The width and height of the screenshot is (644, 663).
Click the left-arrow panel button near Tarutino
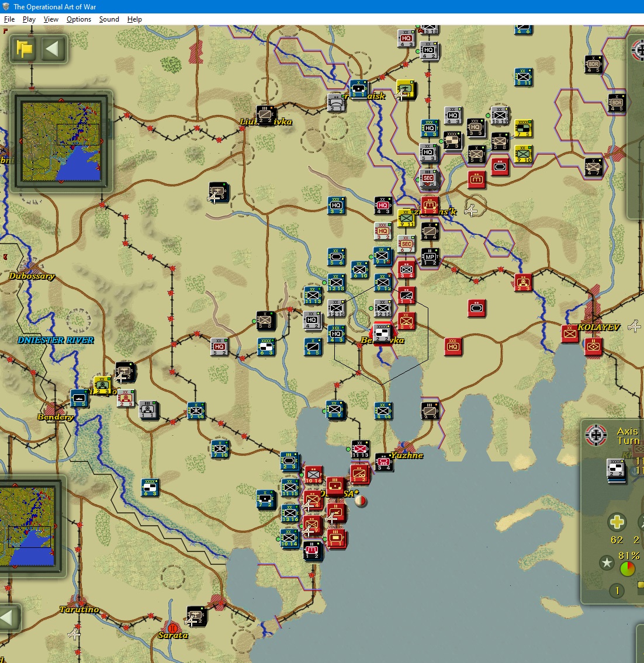[8, 618]
